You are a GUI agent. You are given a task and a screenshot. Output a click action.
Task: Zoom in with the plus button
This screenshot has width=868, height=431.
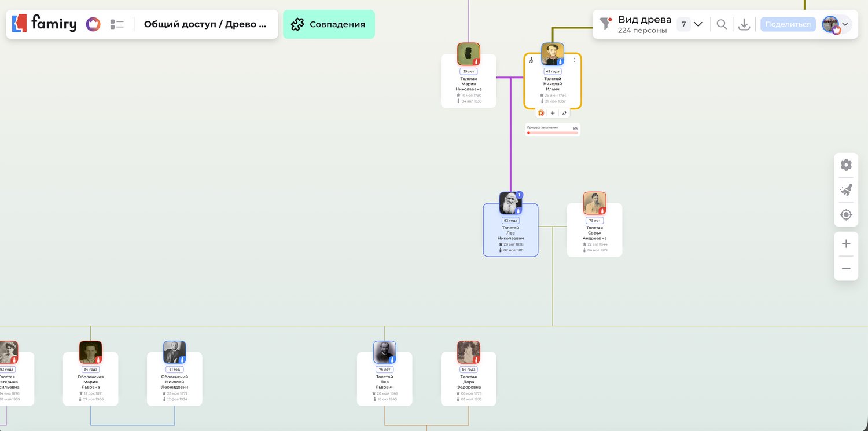846,244
